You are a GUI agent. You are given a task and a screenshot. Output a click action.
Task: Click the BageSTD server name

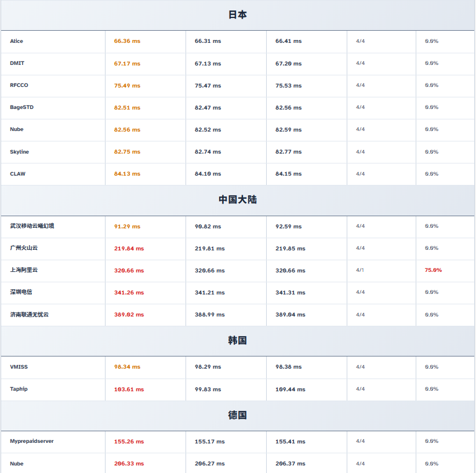[x=22, y=107]
